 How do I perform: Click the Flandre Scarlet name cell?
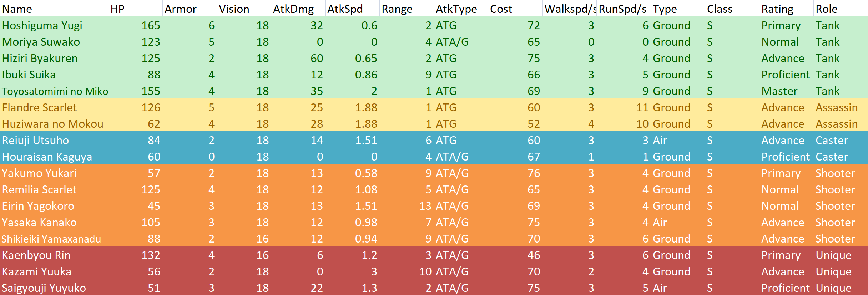(x=39, y=107)
